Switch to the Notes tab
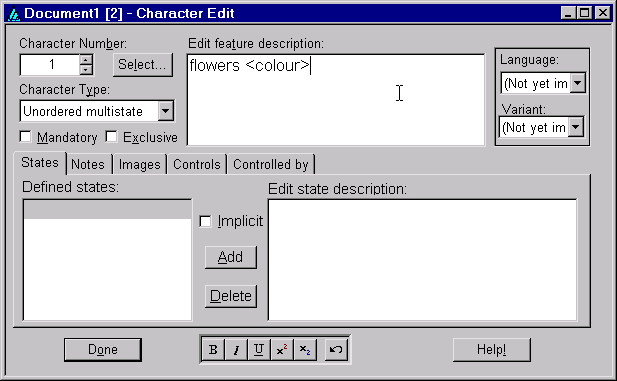The image size is (617, 381). pyautogui.click(x=88, y=164)
